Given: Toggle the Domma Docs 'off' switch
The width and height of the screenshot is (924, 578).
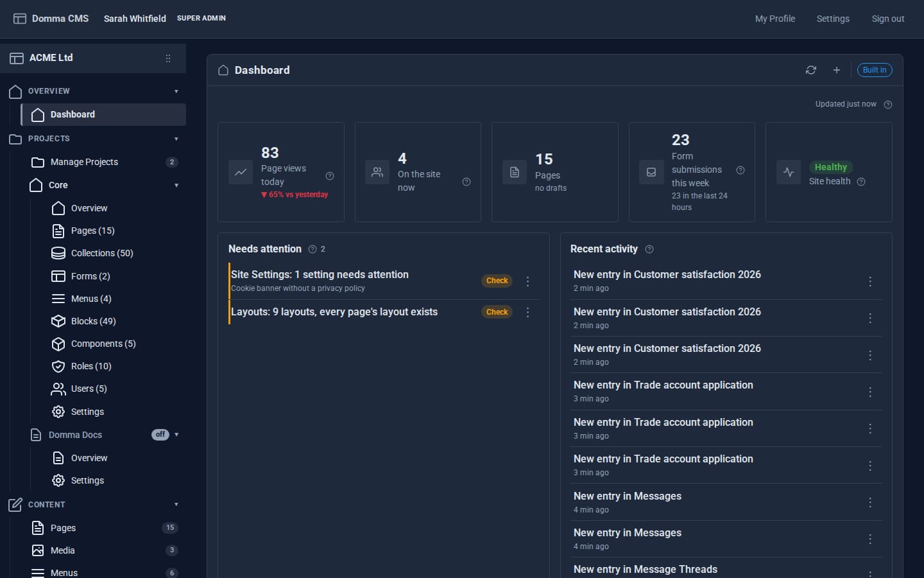Looking at the screenshot, I should pyautogui.click(x=160, y=435).
